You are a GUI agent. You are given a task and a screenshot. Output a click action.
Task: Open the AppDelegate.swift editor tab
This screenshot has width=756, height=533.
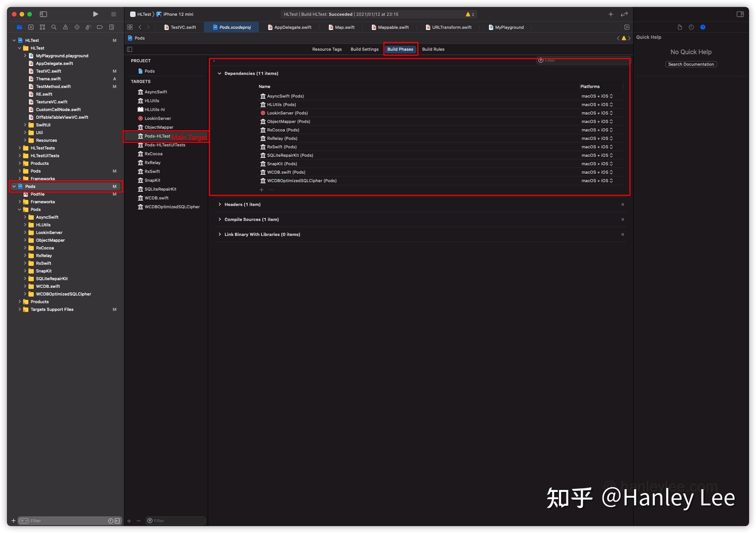click(290, 27)
